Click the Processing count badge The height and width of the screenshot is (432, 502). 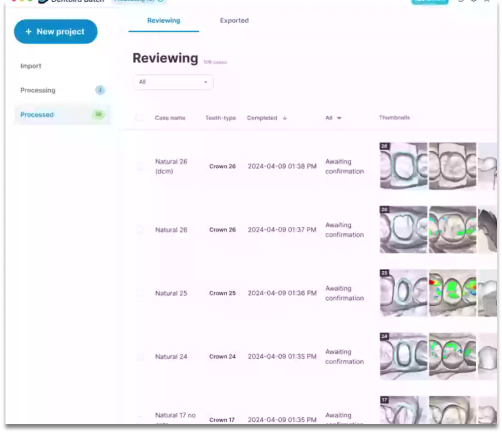[x=100, y=90]
